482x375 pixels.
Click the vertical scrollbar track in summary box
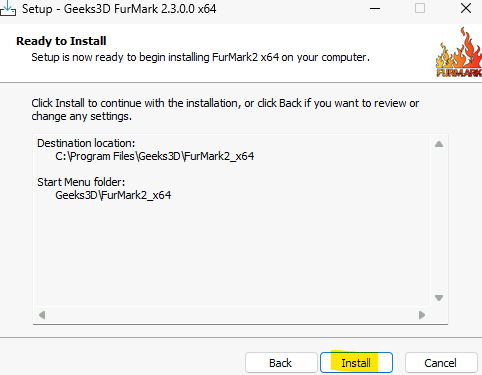pos(439,221)
